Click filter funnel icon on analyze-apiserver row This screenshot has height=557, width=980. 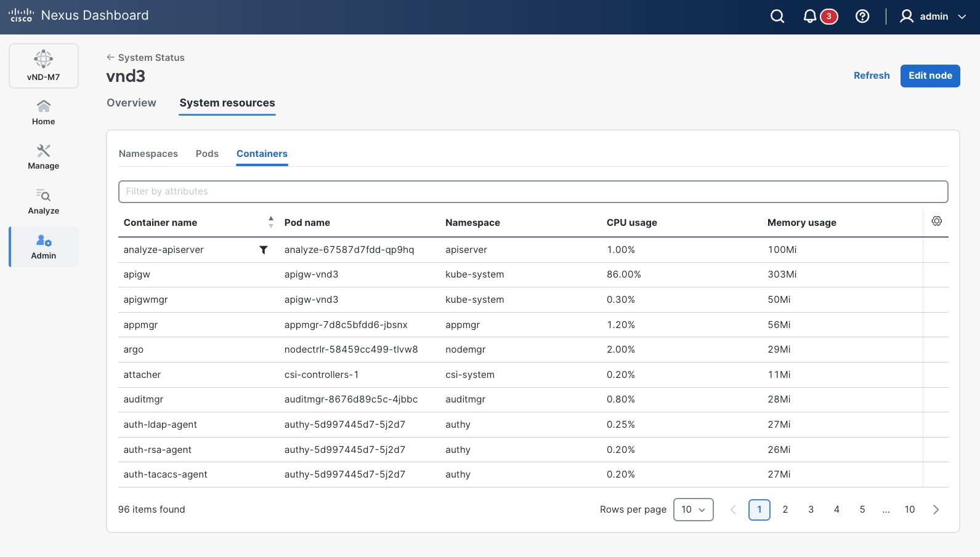[x=264, y=250]
